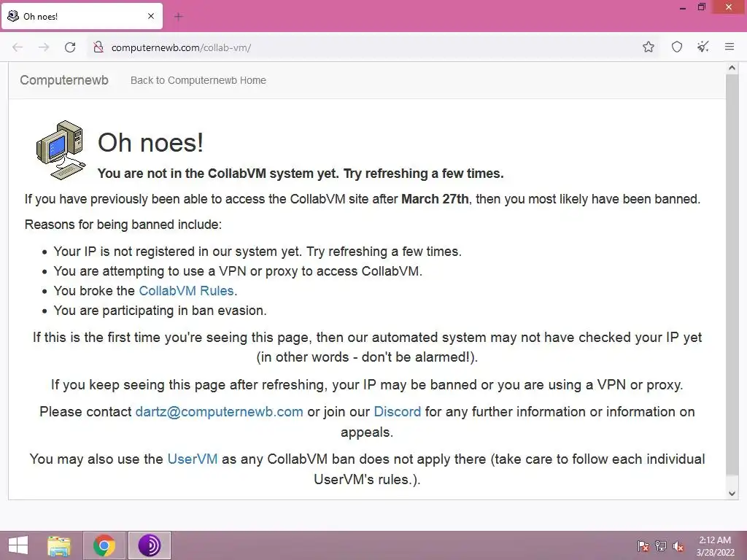The image size is (747, 560).
Task: Open the hamburger application menu
Action: 729,47
